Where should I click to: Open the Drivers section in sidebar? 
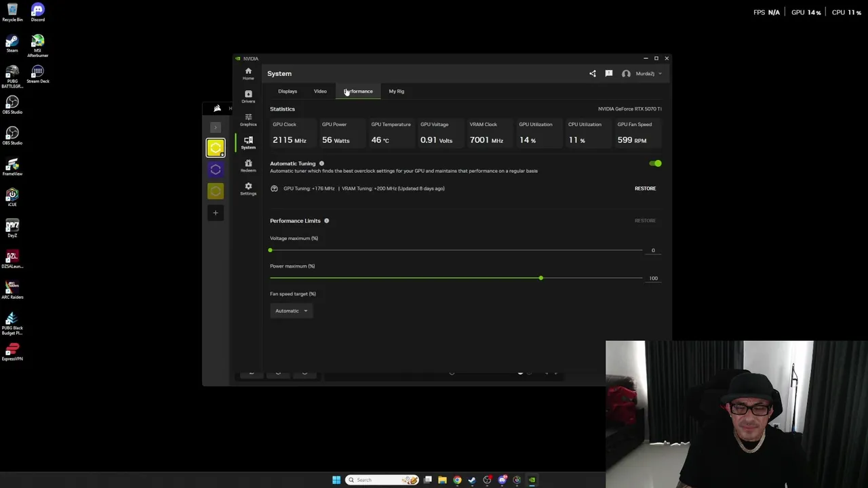click(248, 96)
